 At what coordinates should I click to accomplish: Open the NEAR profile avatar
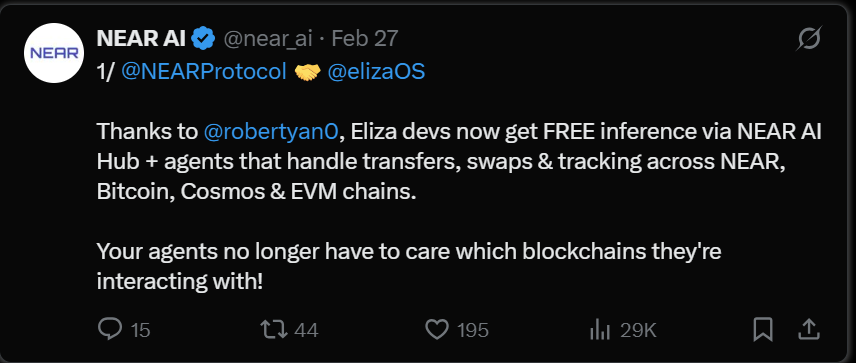pyautogui.click(x=54, y=53)
